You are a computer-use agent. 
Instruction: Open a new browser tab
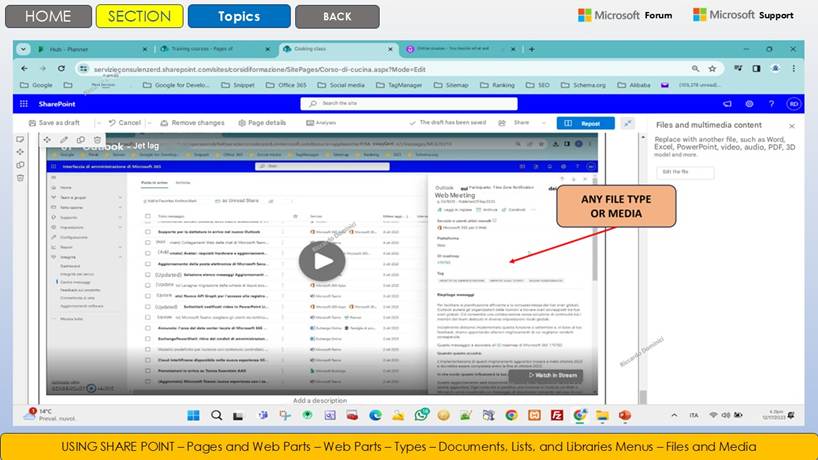(532, 49)
